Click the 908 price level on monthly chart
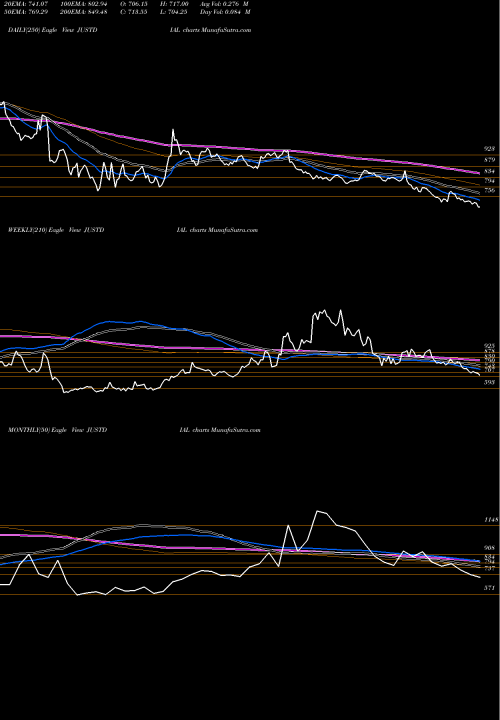The image size is (500, 720). pyautogui.click(x=489, y=548)
